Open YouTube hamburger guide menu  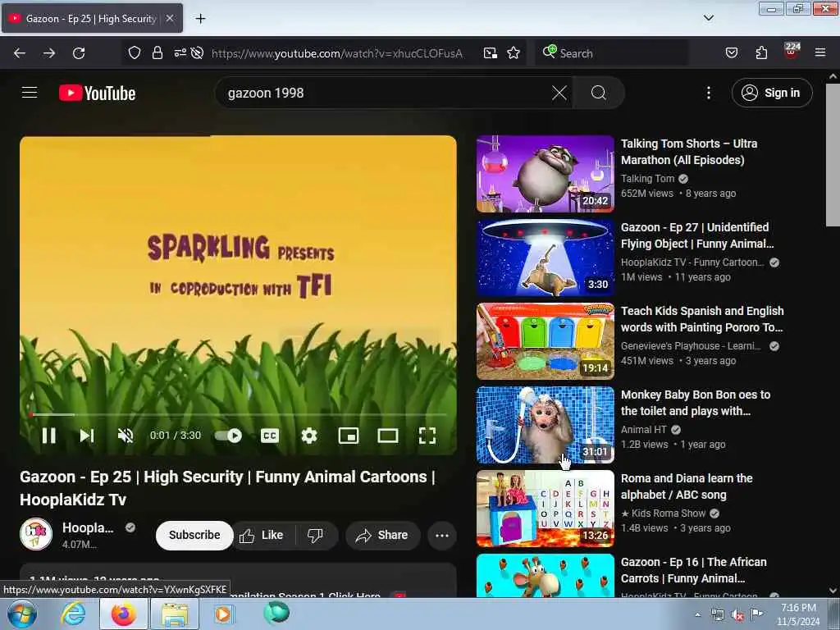click(x=30, y=93)
